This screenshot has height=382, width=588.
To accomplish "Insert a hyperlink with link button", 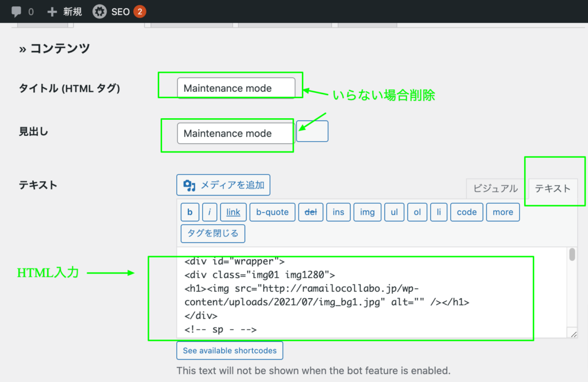I will click(x=233, y=212).
